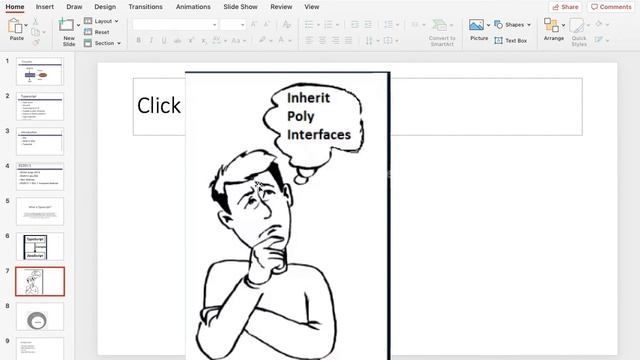Image resolution: width=640 pixels, height=360 pixels.
Task: Click the Text Direction icon
Action: [x=369, y=40]
